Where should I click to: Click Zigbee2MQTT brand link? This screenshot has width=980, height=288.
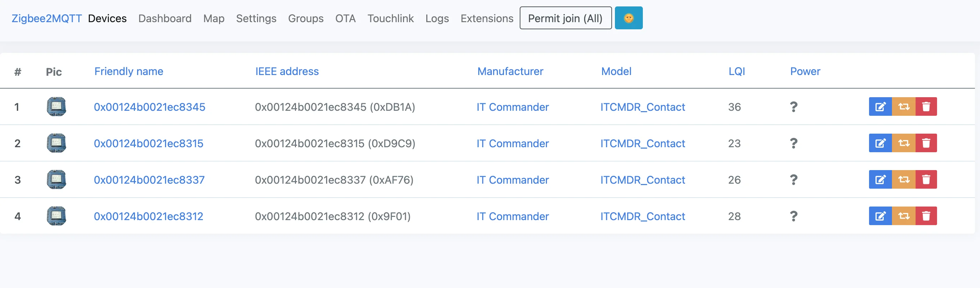point(47,18)
